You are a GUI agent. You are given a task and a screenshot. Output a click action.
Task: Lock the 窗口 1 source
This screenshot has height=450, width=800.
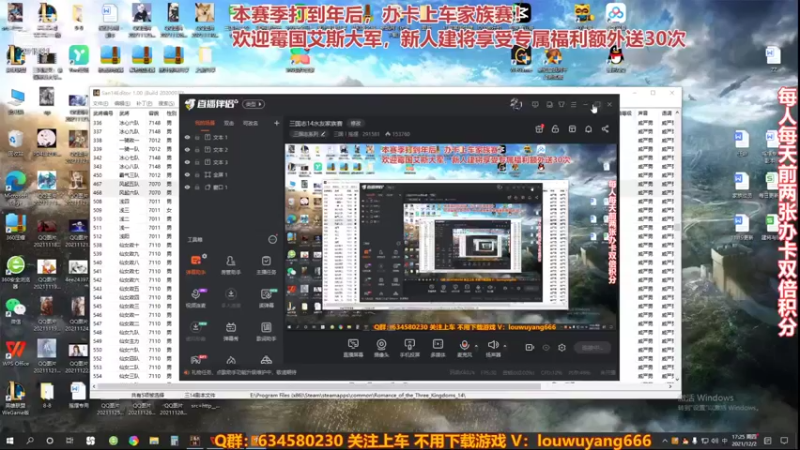pyautogui.click(x=197, y=187)
